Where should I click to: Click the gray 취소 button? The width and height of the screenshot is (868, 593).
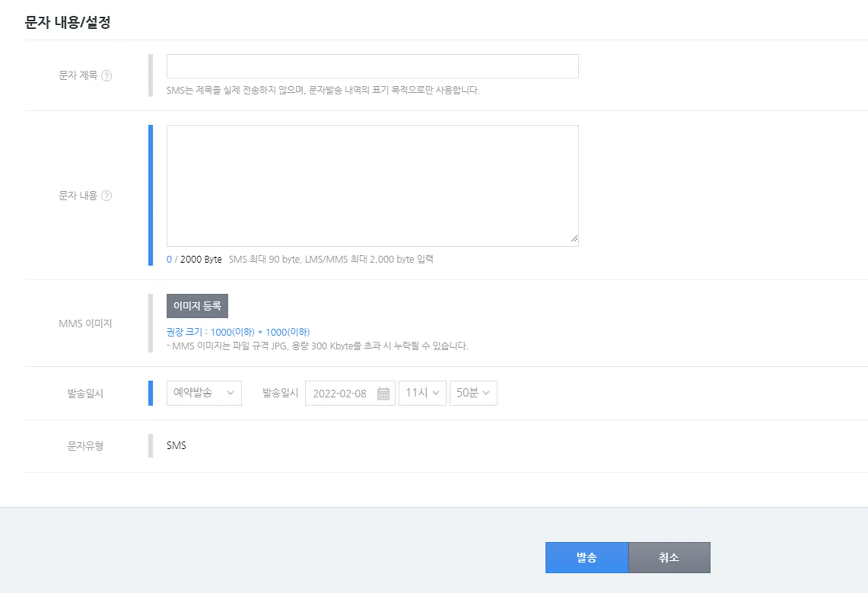(669, 557)
